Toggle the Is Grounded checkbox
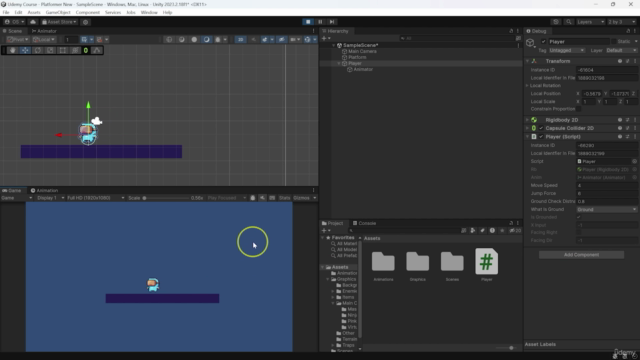The width and height of the screenshot is (640, 360). coord(579,217)
